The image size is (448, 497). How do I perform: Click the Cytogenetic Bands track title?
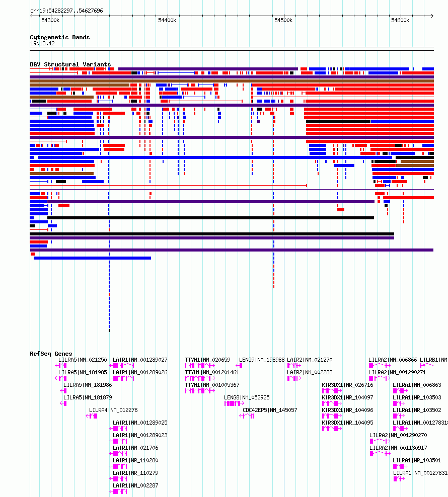pos(59,37)
